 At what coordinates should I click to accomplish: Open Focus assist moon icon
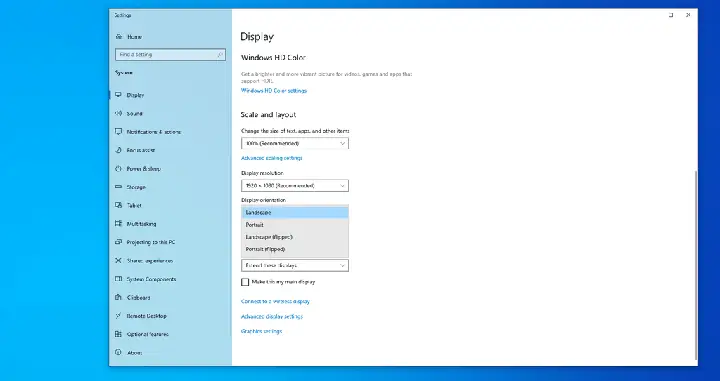(118, 150)
